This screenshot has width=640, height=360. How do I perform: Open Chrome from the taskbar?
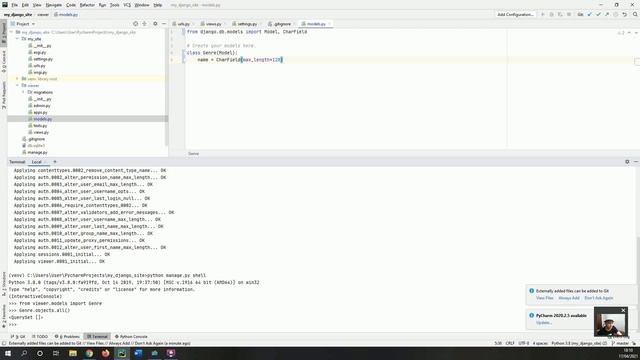click(x=89, y=353)
